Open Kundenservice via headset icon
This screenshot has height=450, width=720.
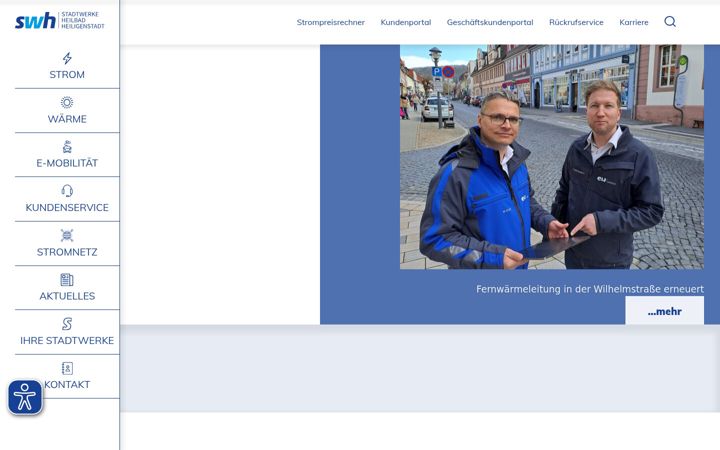tap(67, 191)
